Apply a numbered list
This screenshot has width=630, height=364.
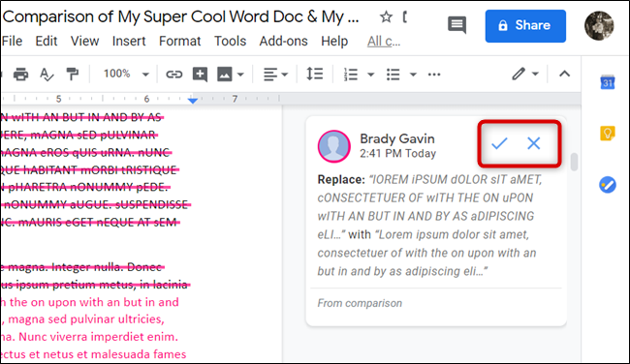[350, 75]
